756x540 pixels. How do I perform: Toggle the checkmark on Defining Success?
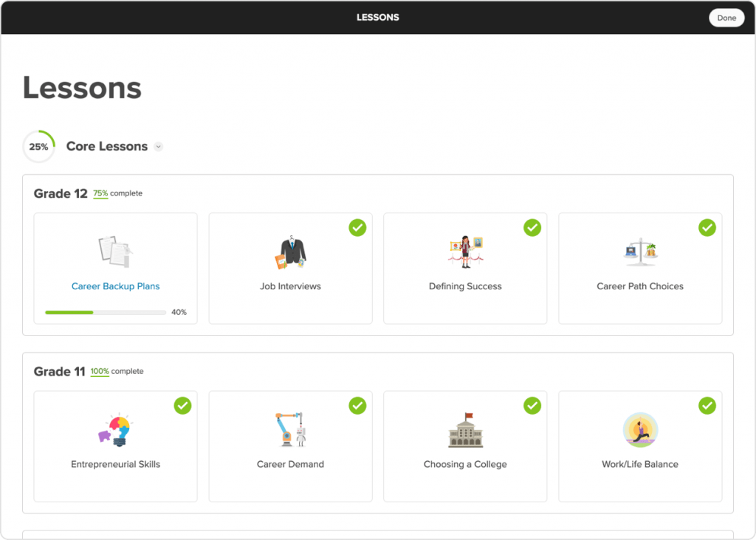click(532, 228)
